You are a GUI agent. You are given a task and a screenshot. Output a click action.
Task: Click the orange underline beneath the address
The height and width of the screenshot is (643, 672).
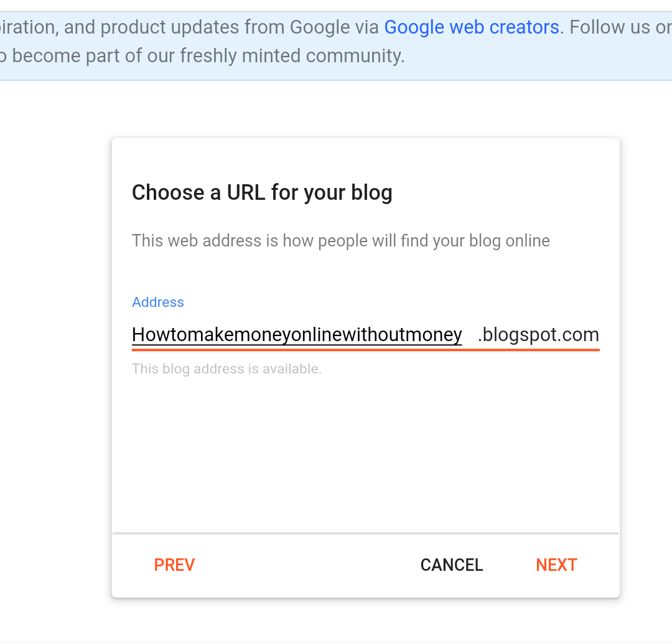(x=365, y=350)
